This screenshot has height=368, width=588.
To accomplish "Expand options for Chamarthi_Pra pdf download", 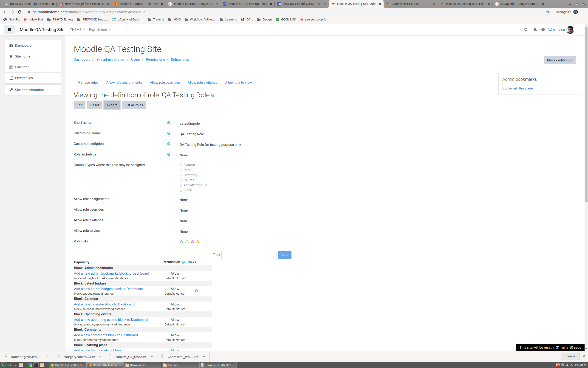I will point(204,356).
